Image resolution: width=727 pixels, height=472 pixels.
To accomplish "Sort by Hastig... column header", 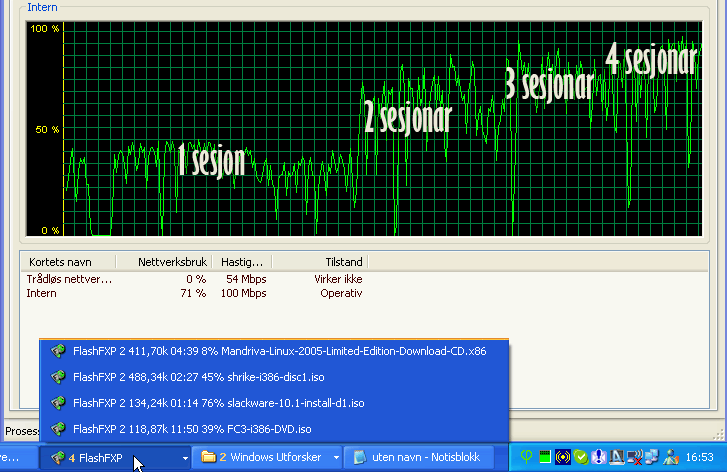I will (x=242, y=262).
